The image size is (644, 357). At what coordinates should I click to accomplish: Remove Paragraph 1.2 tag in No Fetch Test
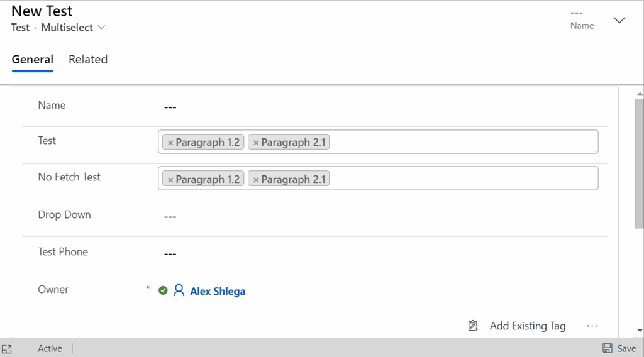pyautogui.click(x=170, y=180)
